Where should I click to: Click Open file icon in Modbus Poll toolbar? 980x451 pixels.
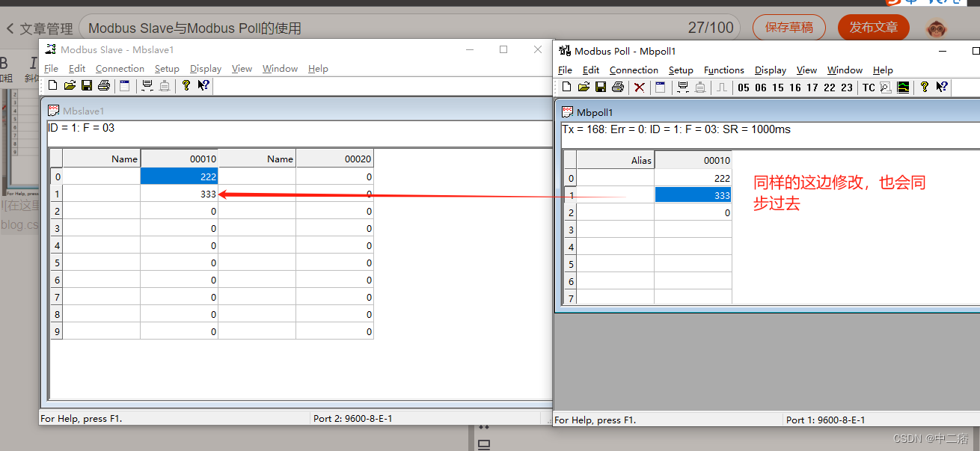pos(584,88)
